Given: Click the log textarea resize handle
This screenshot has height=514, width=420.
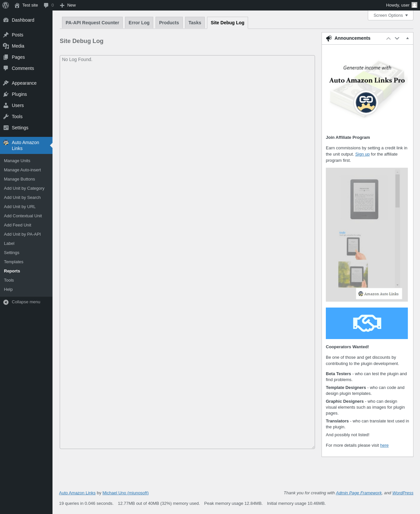Looking at the screenshot, I should click(x=313, y=447).
